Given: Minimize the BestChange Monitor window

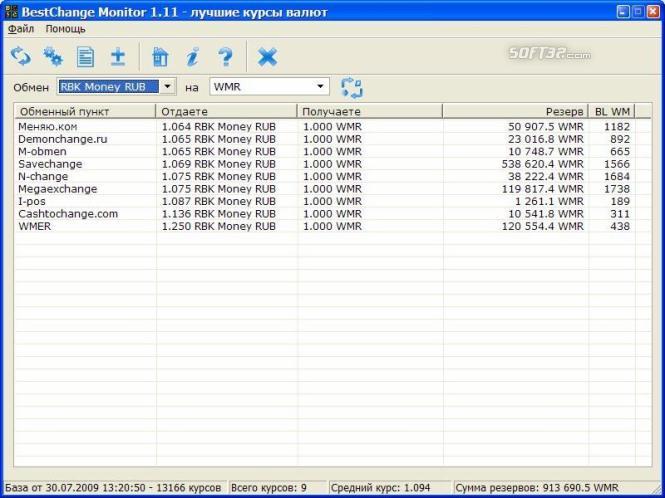Looking at the screenshot, I should [x=623, y=11].
